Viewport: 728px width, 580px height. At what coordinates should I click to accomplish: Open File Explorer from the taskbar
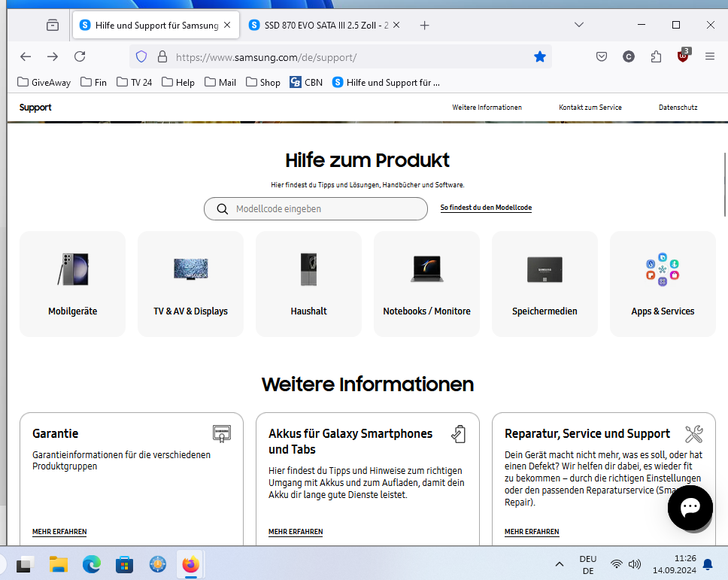click(x=59, y=565)
